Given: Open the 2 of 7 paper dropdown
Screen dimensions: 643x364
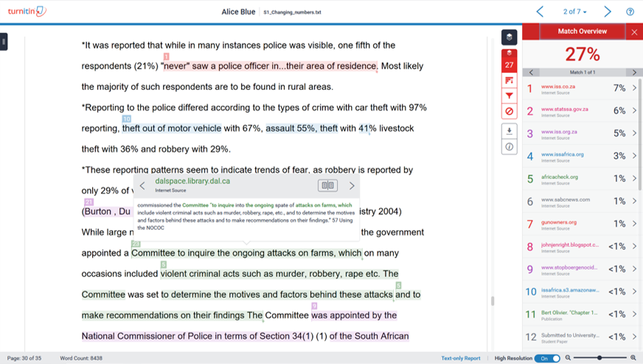Looking at the screenshot, I should (x=574, y=12).
